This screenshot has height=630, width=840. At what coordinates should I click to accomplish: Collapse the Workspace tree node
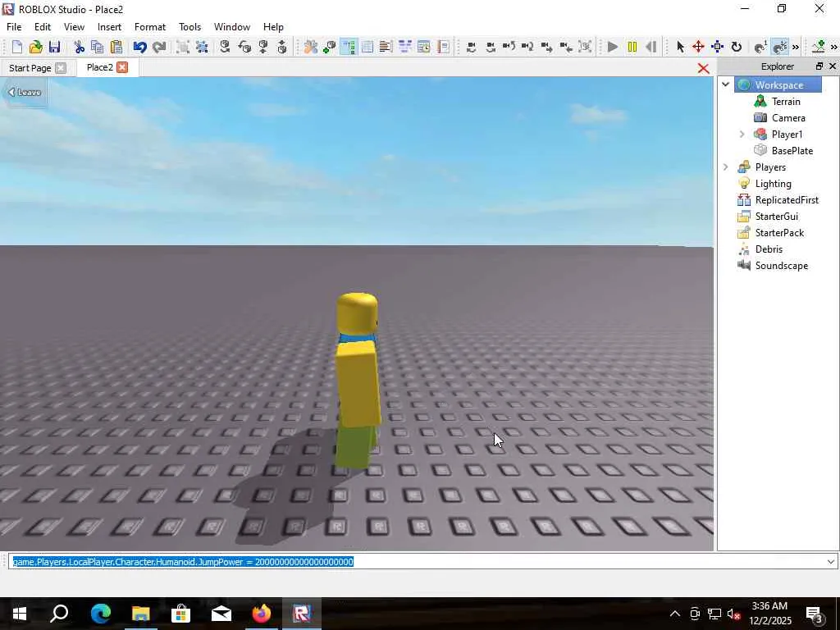[726, 84]
